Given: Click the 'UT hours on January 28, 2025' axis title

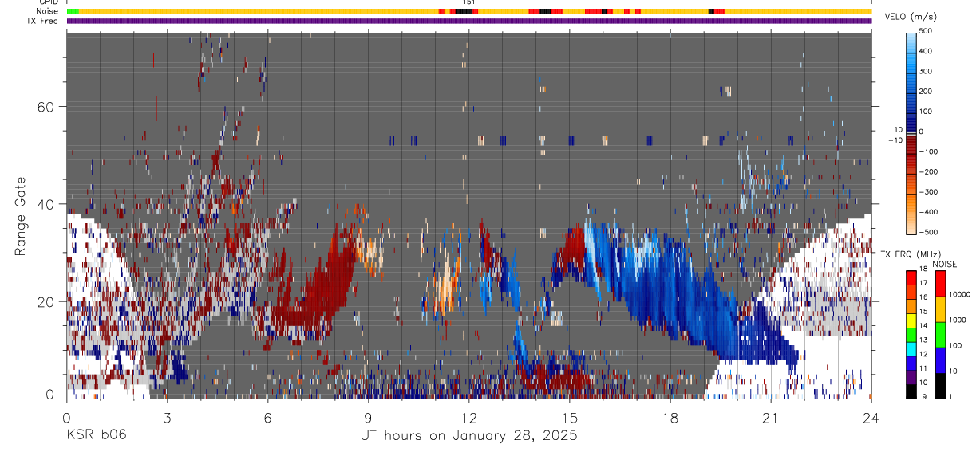Looking at the screenshot, I should pos(468,435).
